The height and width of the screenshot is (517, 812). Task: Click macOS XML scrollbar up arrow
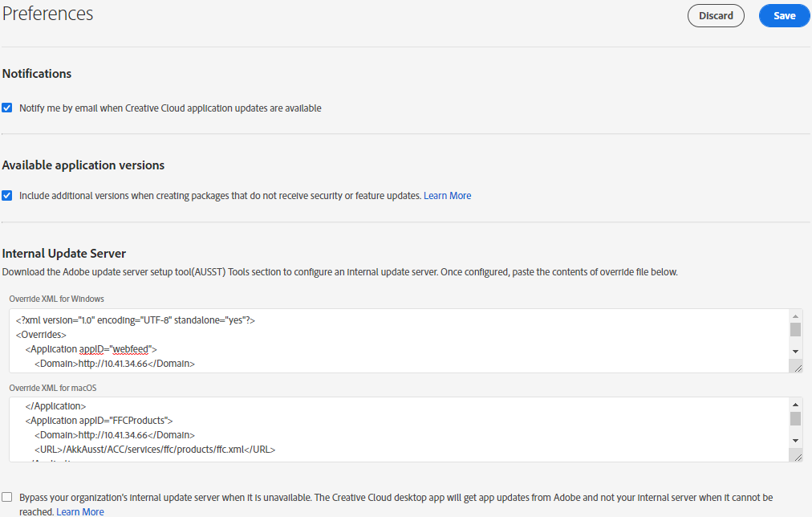point(795,403)
